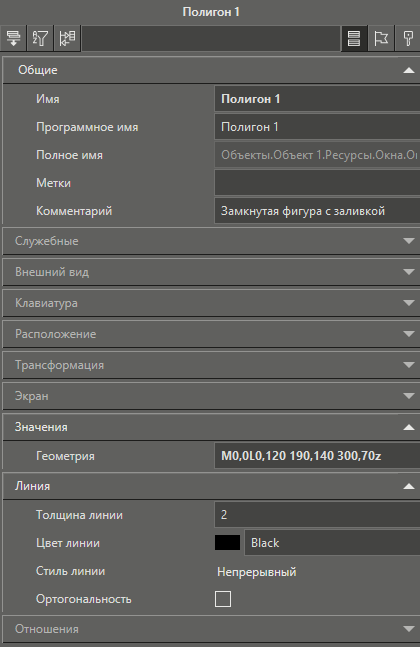Expand the Служебные section

pyautogui.click(x=211, y=241)
